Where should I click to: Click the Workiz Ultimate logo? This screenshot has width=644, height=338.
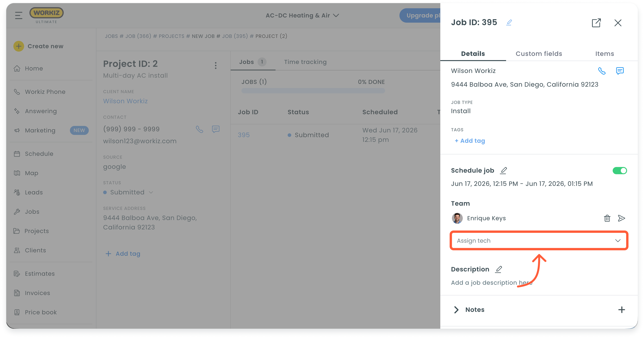[x=47, y=15]
